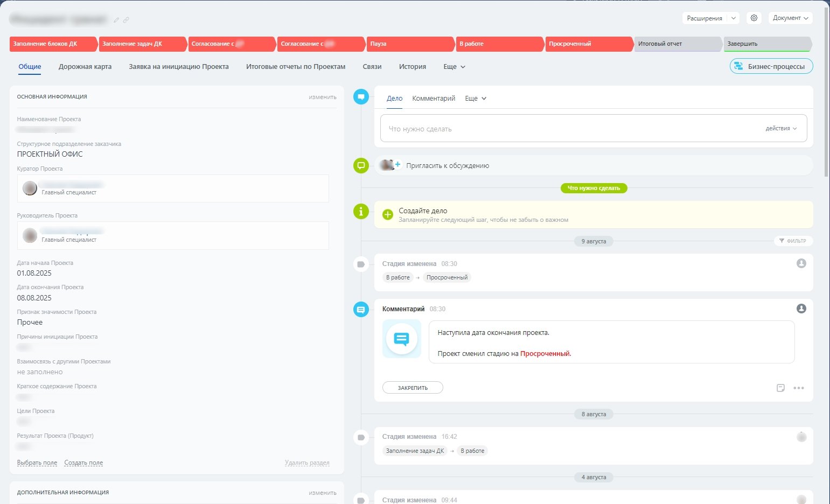
Task: Click изменить in ДОПОЛНИТЕЛЬНАЯ ИНФОРМАЦИЯ
Action: click(323, 493)
